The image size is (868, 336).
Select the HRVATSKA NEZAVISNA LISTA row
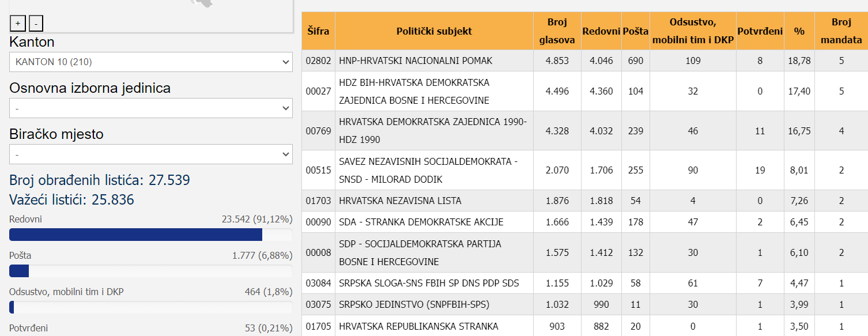585,201
